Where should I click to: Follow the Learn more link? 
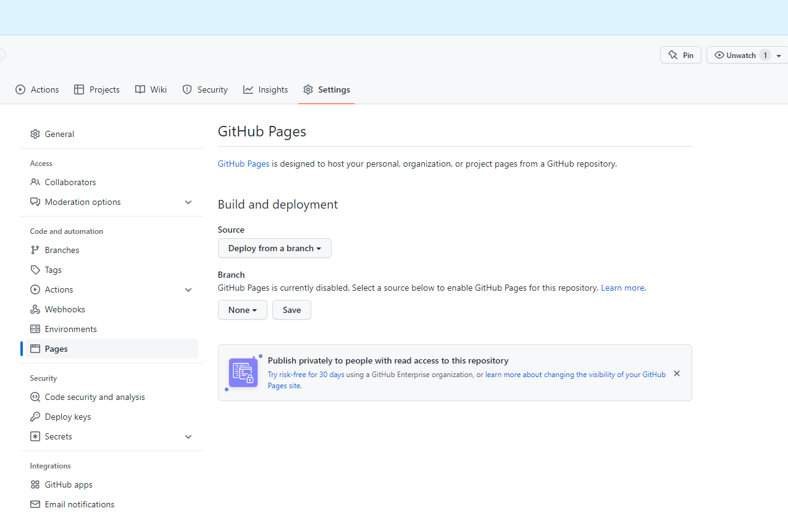622,288
